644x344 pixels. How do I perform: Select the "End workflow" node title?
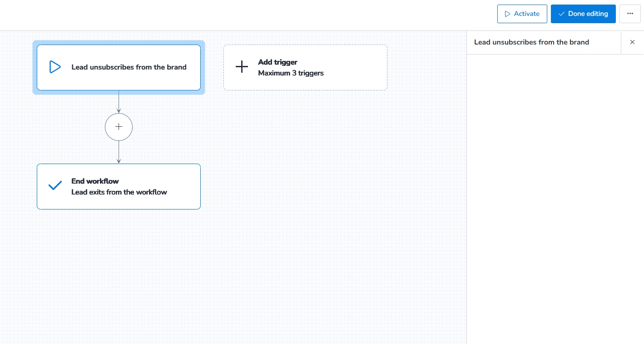(x=95, y=181)
